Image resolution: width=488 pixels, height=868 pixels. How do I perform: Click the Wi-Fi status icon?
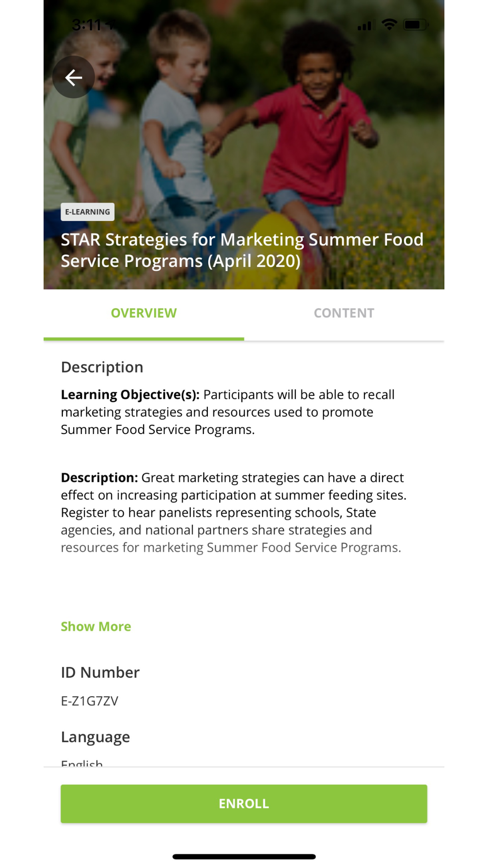pyautogui.click(x=389, y=24)
